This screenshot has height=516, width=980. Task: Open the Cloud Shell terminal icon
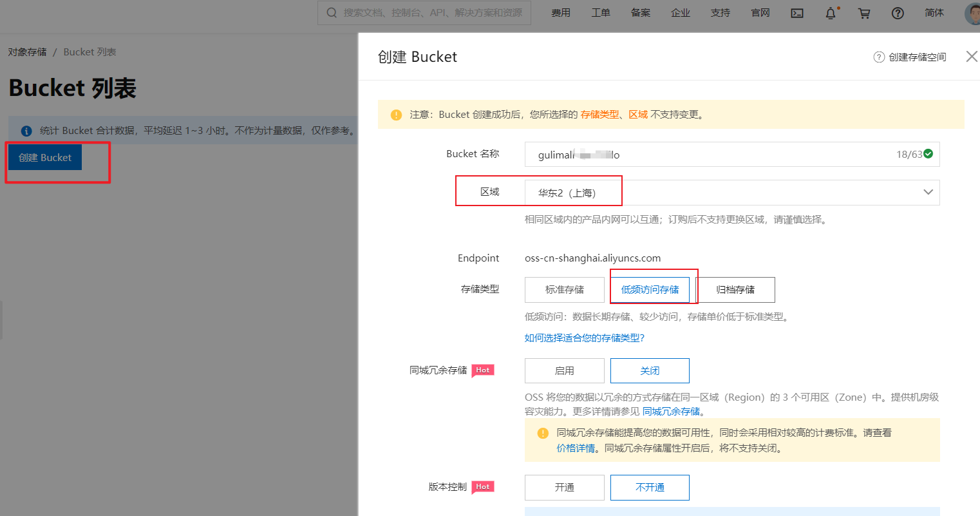pyautogui.click(x=797, y=13)
